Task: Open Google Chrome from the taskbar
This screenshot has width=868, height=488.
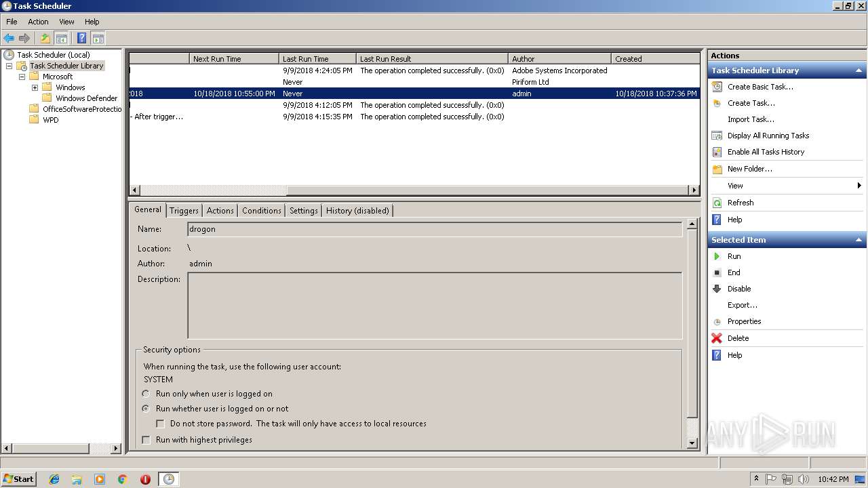Action: point(123,479)
